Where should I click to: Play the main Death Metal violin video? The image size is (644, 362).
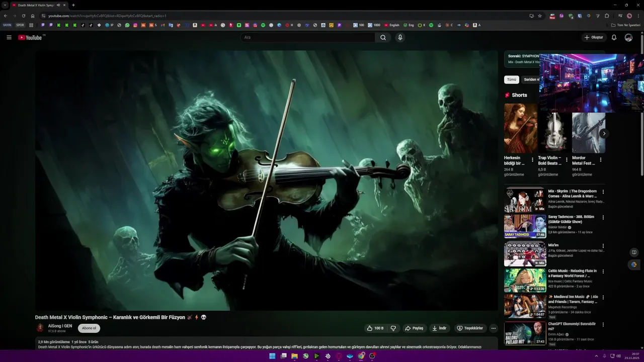(266, 180)
